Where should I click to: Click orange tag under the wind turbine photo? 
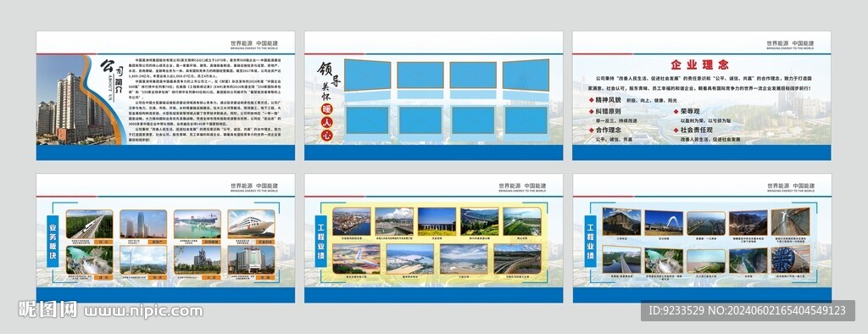pyautogui.click(x=158, y=277)
